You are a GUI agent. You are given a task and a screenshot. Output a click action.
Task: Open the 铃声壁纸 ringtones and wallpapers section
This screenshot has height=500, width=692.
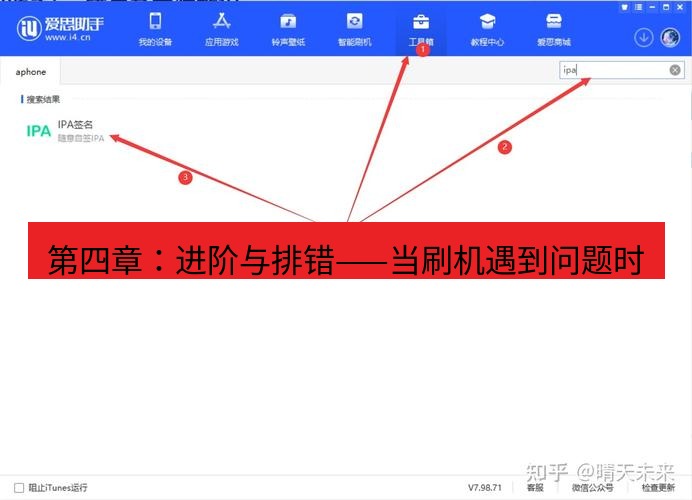288,29
